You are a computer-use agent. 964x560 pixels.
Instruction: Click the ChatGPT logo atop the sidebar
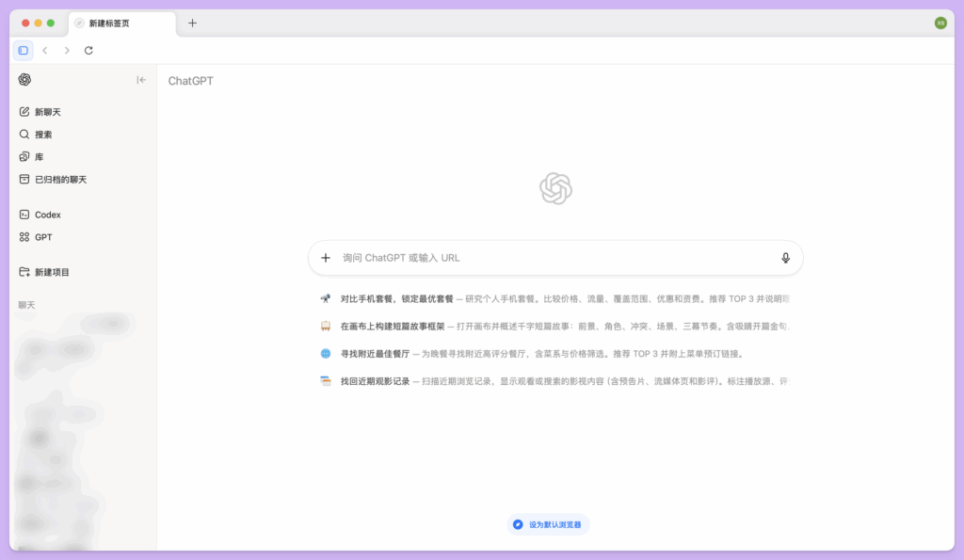click(x=24, y=80)
